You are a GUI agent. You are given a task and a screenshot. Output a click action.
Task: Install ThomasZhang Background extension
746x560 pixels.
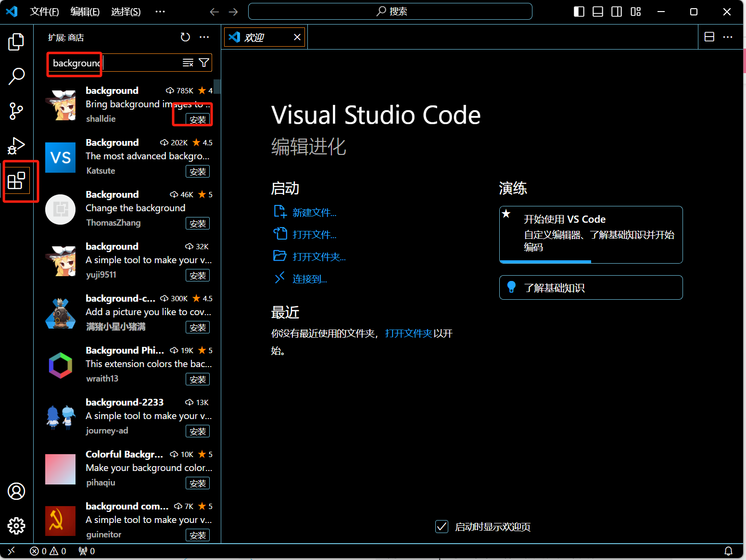(x=198, y=223)
